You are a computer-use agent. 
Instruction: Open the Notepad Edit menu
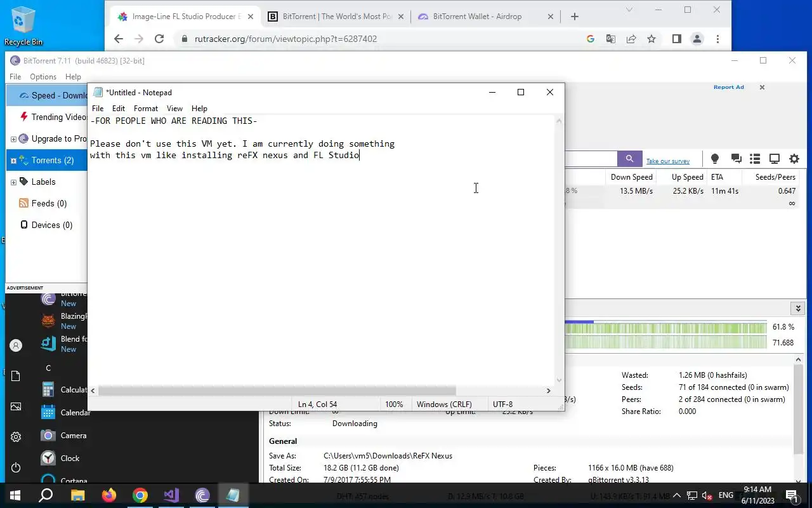coord(119,109)
